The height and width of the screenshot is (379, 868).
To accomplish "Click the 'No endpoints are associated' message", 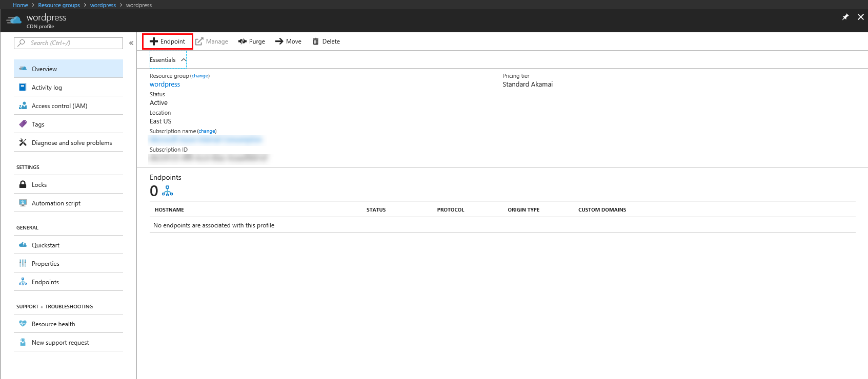I will pos(214,225).
